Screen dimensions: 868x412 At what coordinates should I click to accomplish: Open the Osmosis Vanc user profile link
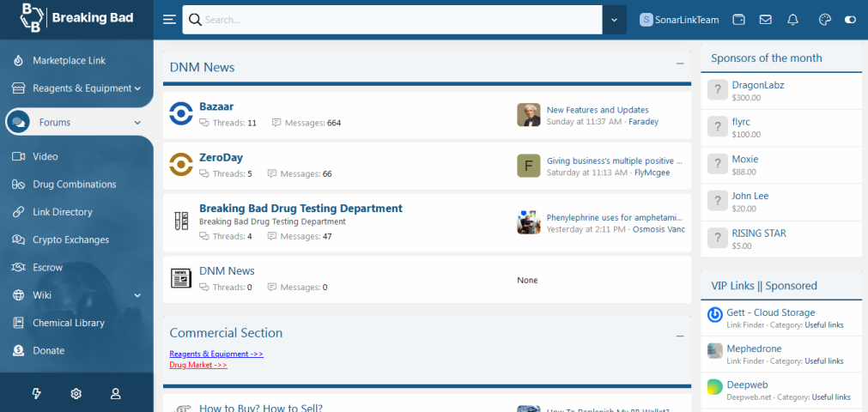[x=659, y=229]
